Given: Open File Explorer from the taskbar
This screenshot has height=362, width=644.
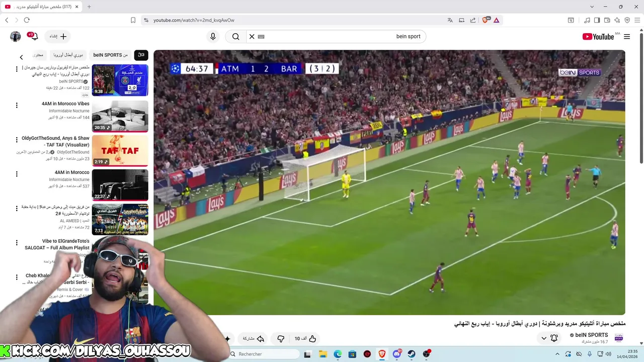Looking at the screenshot, I should 323,354.
